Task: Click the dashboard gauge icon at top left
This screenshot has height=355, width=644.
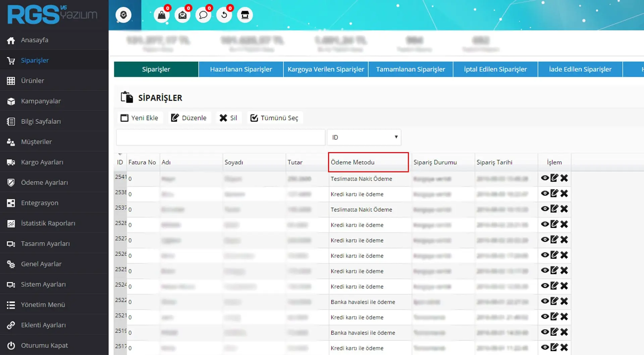Action: tap(123, 15)
